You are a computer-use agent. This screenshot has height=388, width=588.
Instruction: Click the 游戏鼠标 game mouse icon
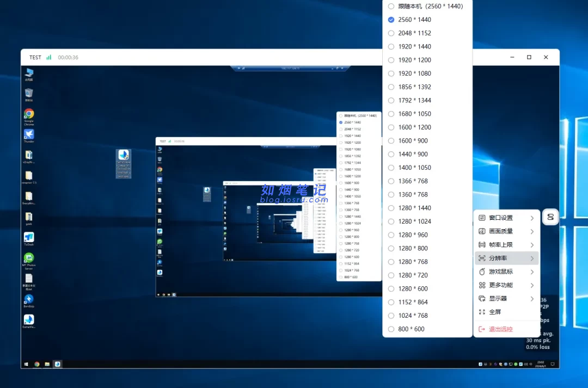[x=482, y=272]
